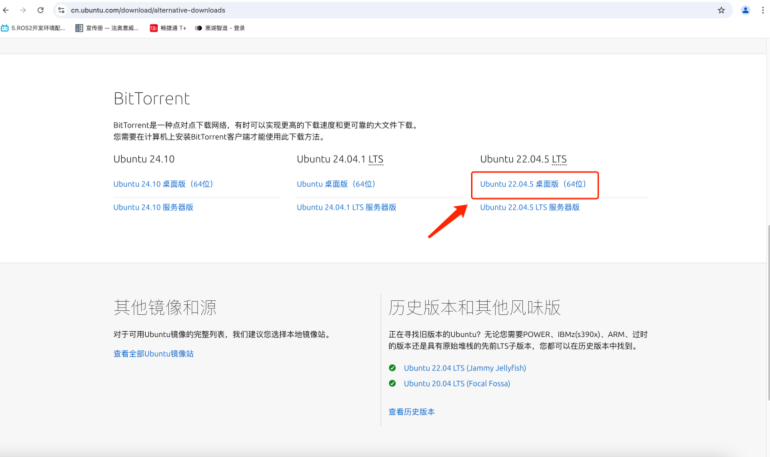This screenshot has height=457, width=770.
Task: Download Ubuntu 24.04.1 LTS 服务器版 torrent
Action: click(346, 207)
